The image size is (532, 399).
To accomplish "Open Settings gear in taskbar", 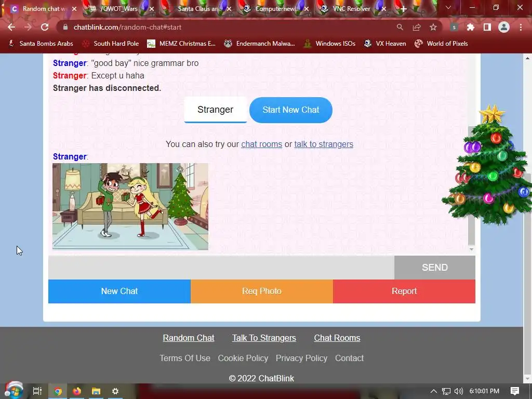I will click(x=115, y=391).
